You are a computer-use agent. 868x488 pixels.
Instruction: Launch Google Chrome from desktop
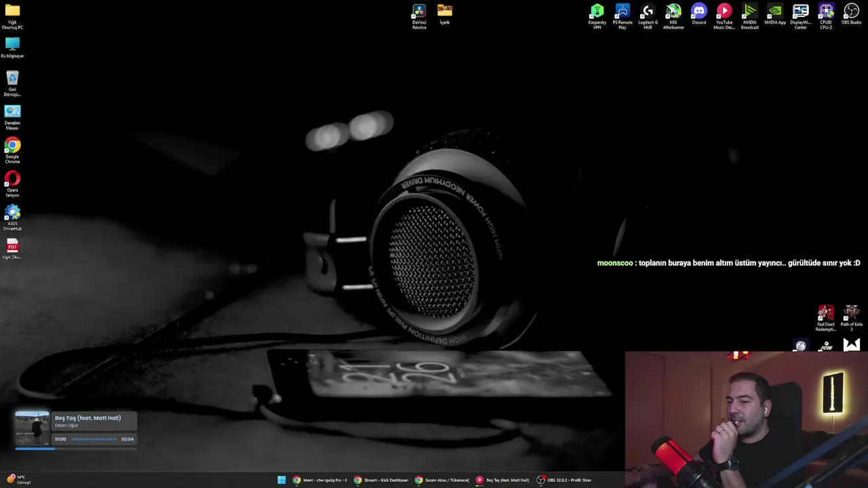[12, 150]
